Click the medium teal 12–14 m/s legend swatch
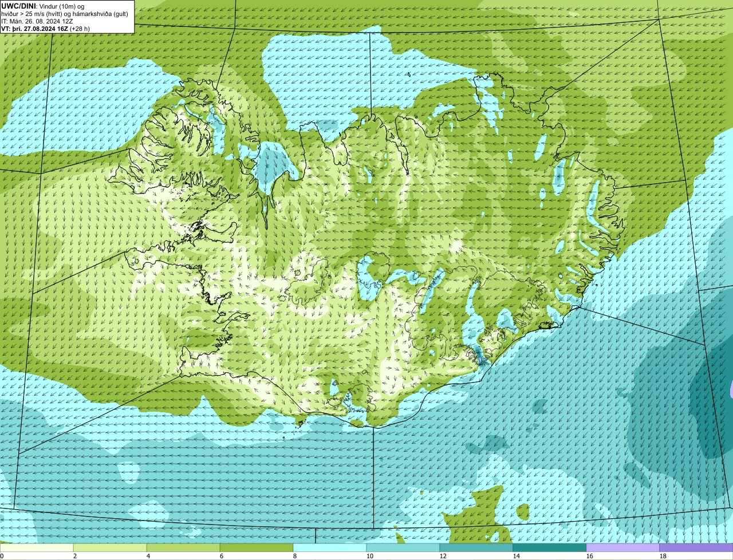Screen dimensions: 733x560 click(476, 548)
